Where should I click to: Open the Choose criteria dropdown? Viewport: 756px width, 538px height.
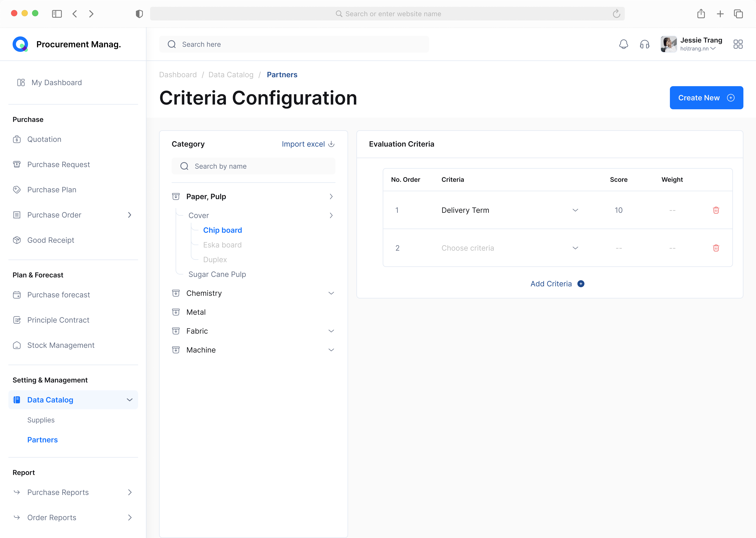(x=575, y=248)
